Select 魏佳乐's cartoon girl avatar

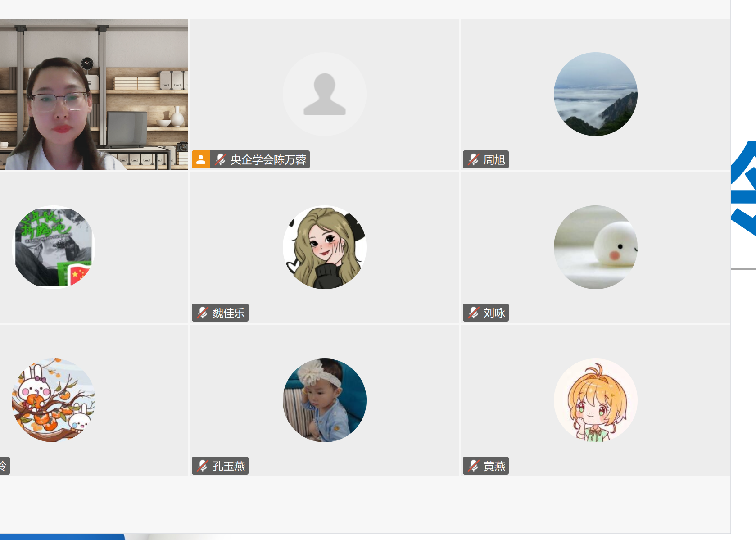[x=325, y=247]
